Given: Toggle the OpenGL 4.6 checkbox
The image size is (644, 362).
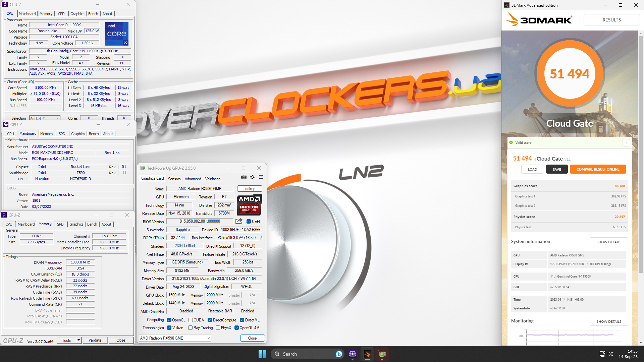Looking at the screenshot, I should click(236, 328).
